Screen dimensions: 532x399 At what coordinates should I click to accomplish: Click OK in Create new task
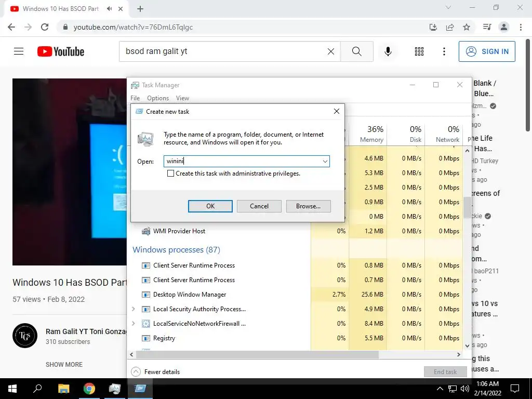click(210, 206)
